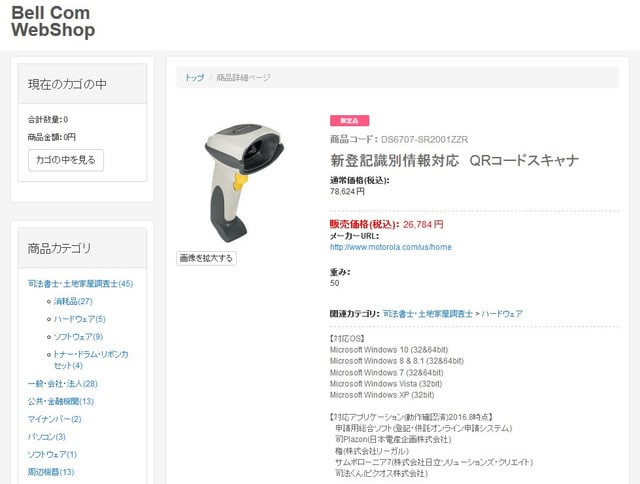Select the 公共・金融機関(13) category

click(x=61, y=401)
